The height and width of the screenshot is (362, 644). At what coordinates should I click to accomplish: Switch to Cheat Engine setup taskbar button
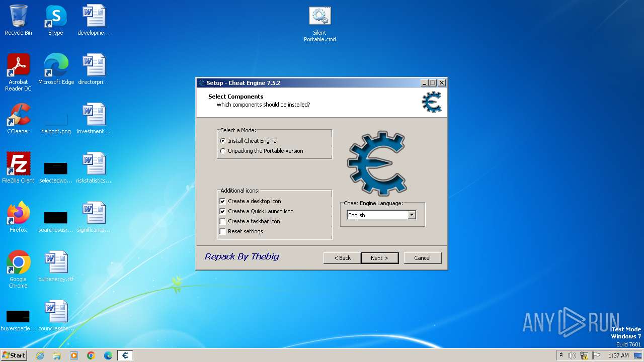pos(125,355)
